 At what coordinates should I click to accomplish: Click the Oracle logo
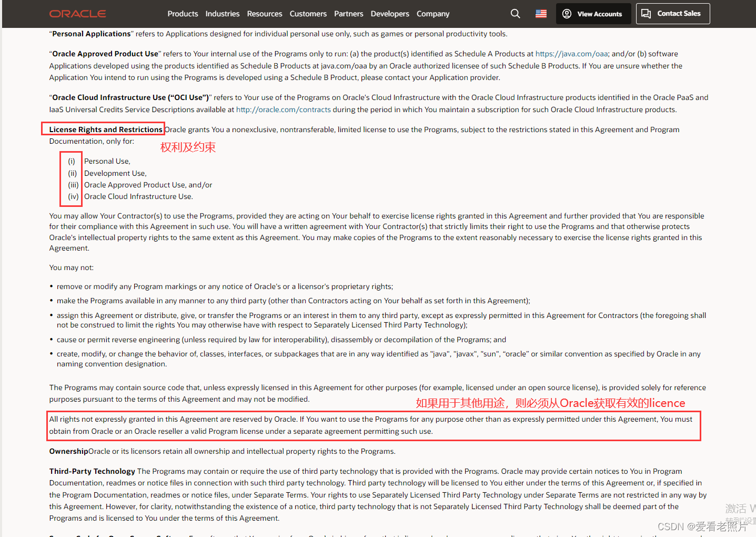pyautogui.click(x=77, y=14)
